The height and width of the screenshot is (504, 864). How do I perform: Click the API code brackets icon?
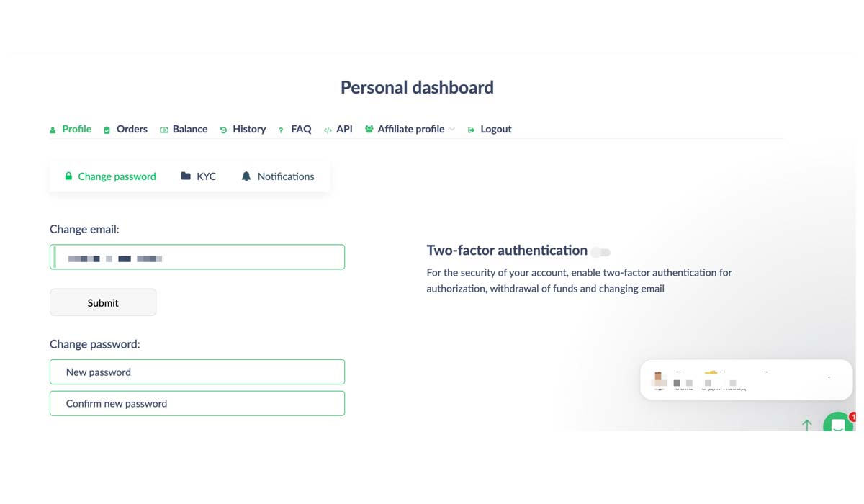click(x=328, y=130)
